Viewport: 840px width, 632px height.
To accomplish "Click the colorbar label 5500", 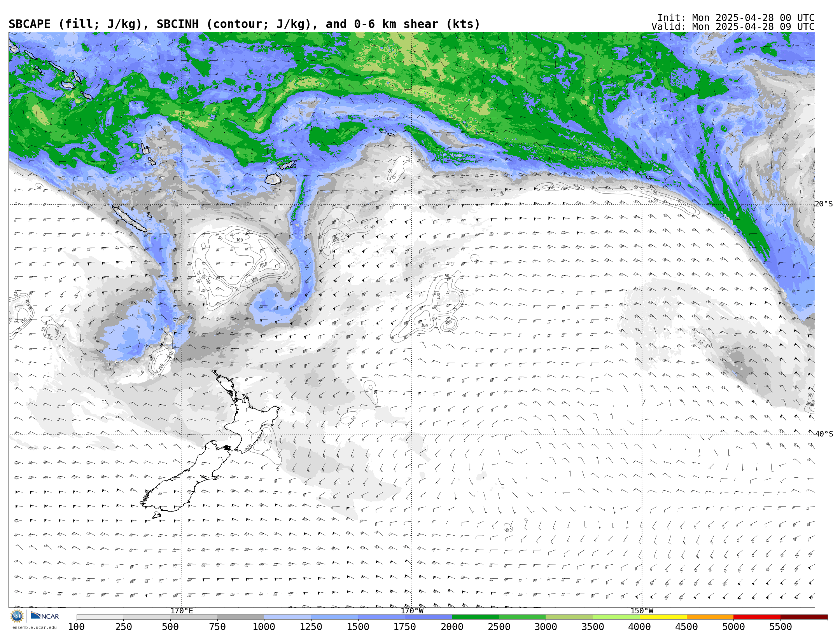I will 780,627.
